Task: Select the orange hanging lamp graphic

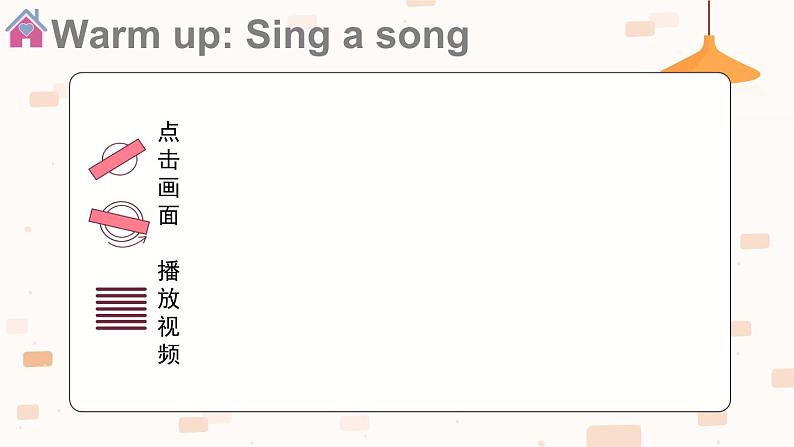Action: pyautogui.click(x=710, y=59)
